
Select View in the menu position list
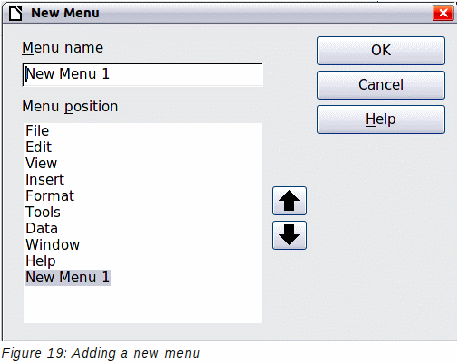(41, 163)
